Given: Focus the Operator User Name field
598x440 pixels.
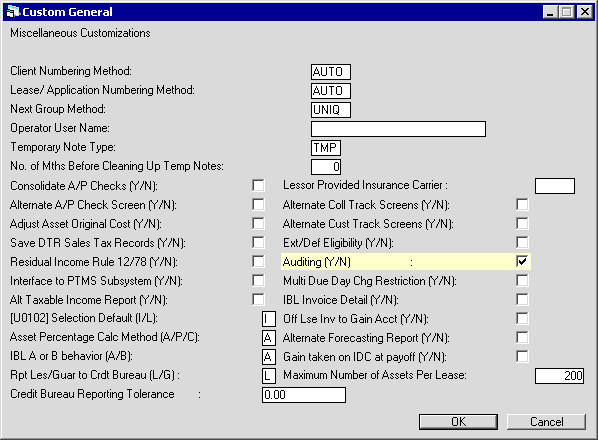Looking at the screenshot, I should (399, 129).
